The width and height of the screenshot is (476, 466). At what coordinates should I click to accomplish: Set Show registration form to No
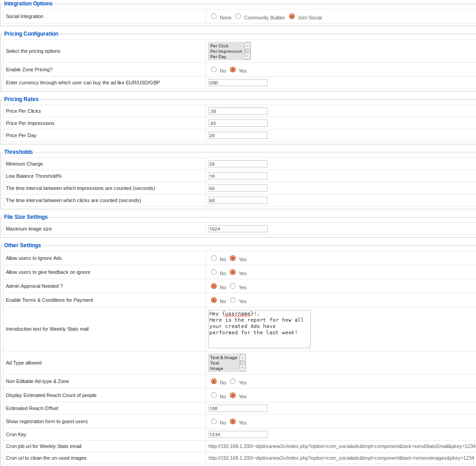click(213, 421)
